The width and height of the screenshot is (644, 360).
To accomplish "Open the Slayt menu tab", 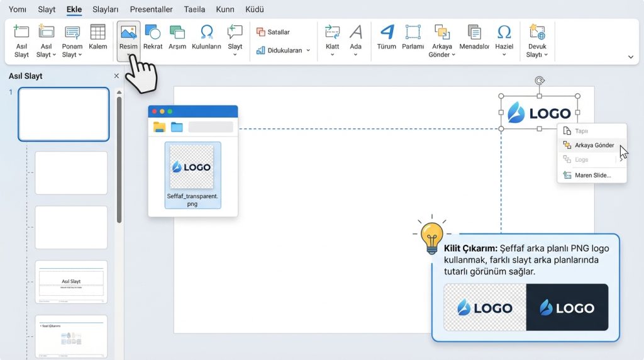I will pyautogui.click(x=47, y=9).
